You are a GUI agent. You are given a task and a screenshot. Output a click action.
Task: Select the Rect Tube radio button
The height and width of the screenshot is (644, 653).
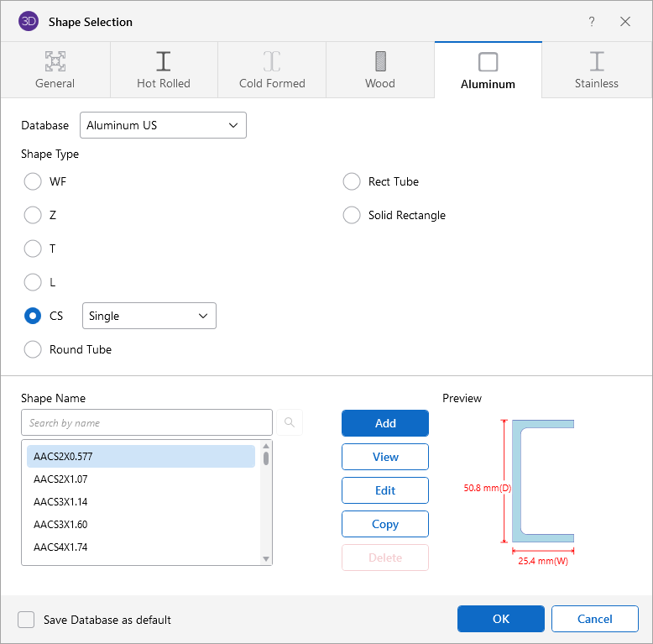pyautogui.click(x=352, y=181)
